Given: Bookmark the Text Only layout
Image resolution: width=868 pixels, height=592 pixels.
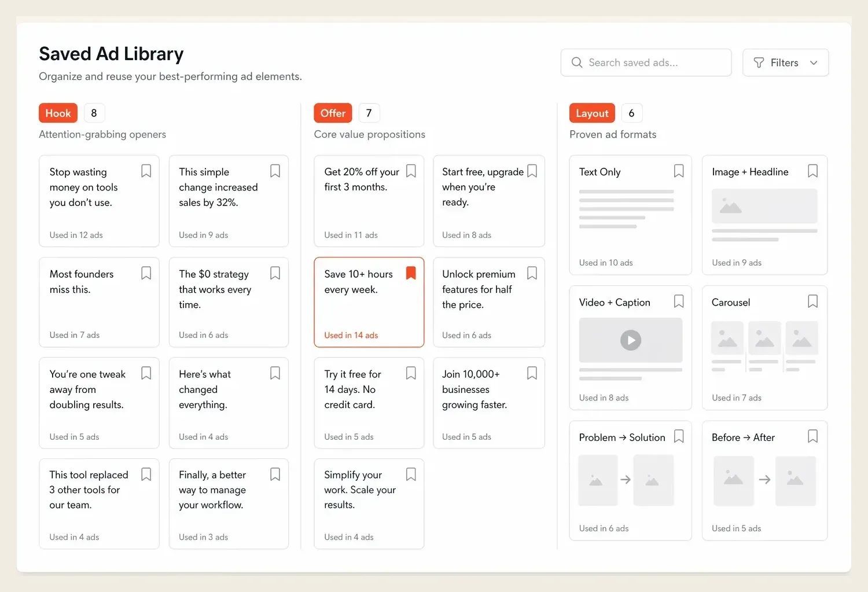Looking at the screenshot, I should [x=679, y=171].
